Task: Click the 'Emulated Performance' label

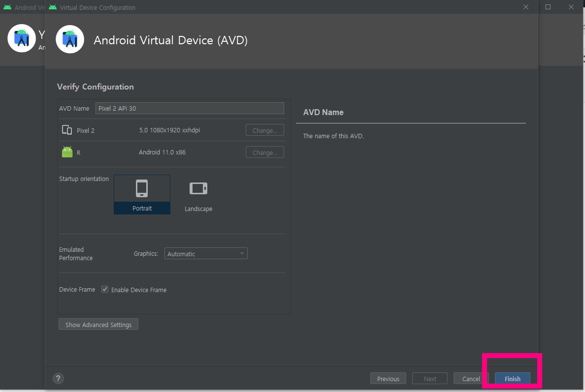Action: pos(76,254)
